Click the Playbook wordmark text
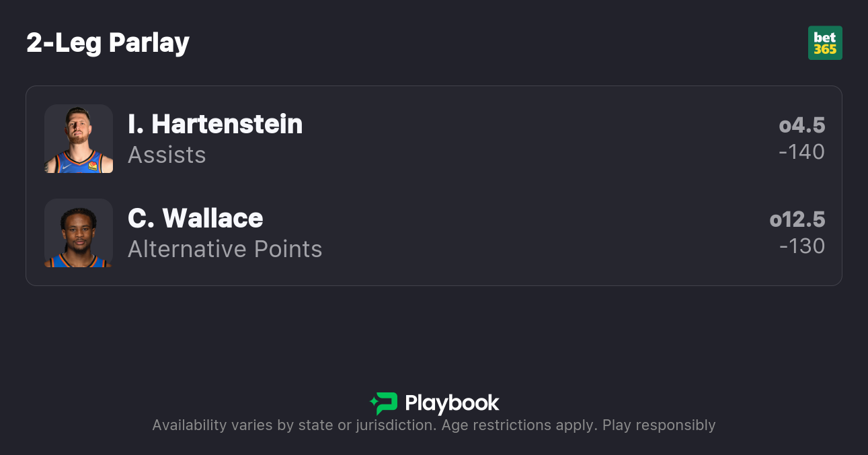 pos(452,403)
